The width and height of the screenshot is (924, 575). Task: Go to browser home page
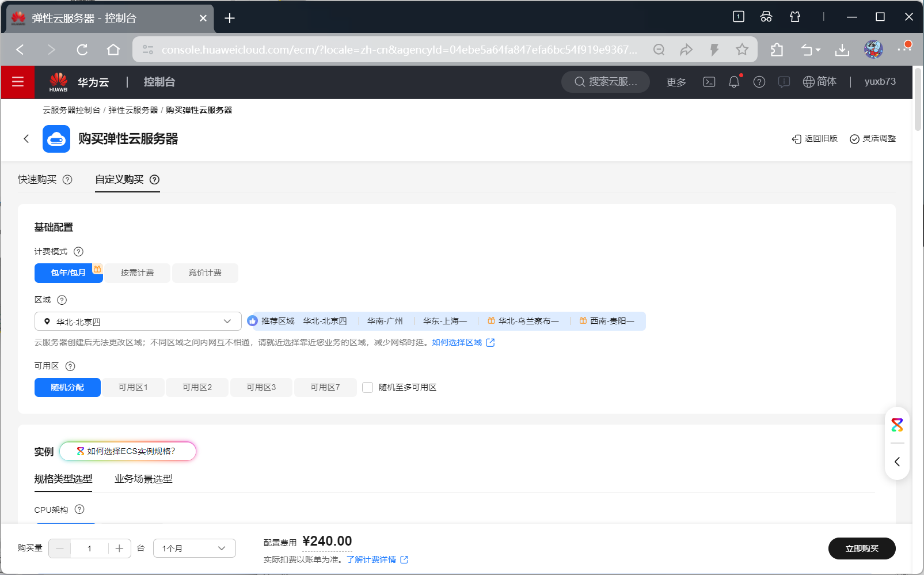tap(113, 50)
